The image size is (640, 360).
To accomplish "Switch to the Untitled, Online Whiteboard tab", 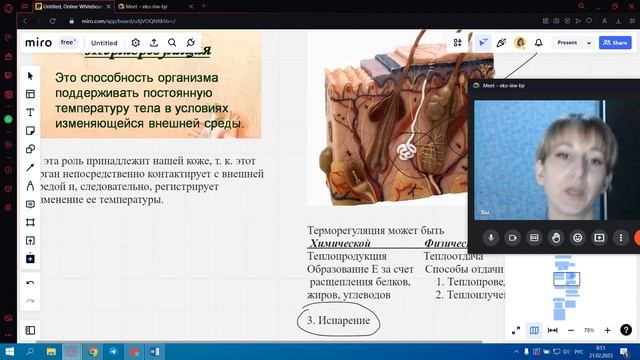I will click(72, 7).
